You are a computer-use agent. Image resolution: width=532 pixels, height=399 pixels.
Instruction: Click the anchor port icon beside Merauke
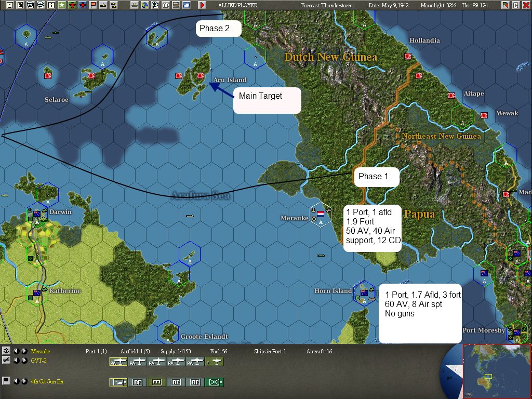pyautogui.click(x=6, y=351)
